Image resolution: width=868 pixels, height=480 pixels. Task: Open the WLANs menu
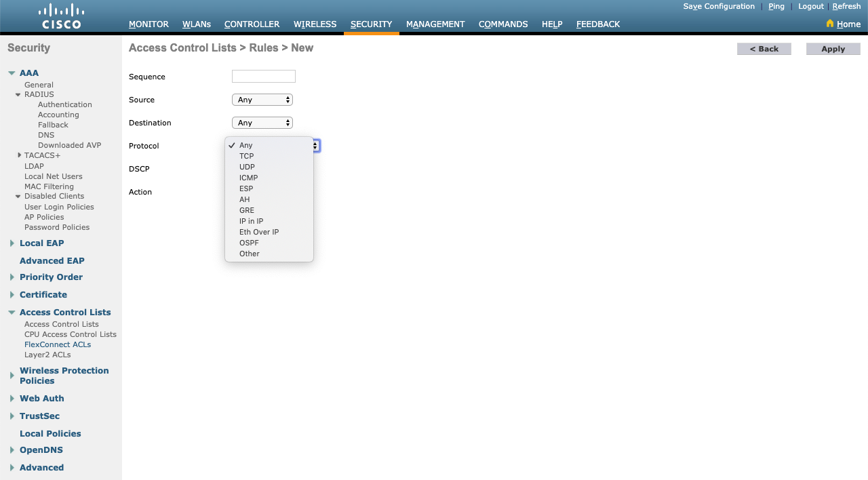point(196,24)
